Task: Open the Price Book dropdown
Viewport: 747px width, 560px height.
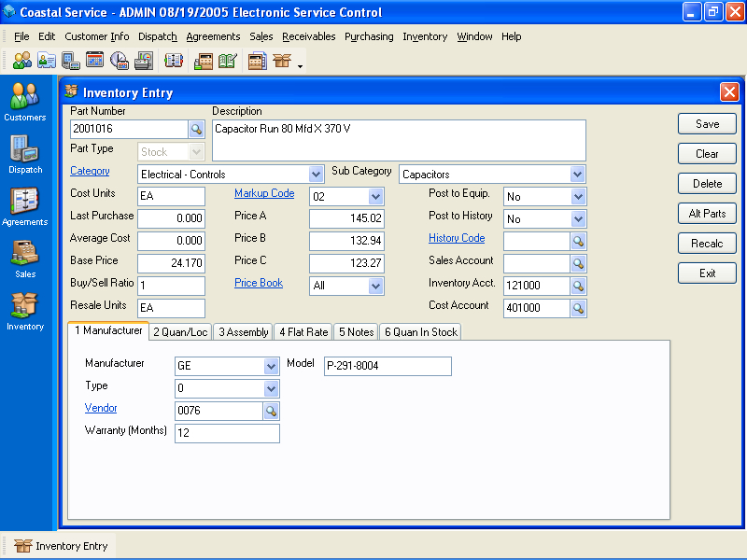Action: point(376,287)
